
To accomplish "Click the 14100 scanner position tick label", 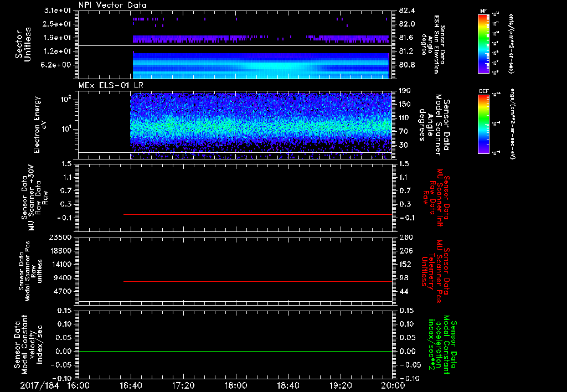I will click(61, 264).
